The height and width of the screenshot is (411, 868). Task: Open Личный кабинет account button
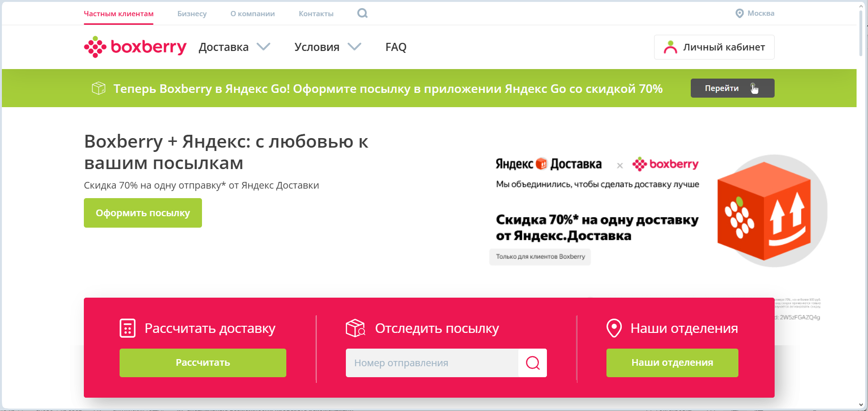[714, 47]
